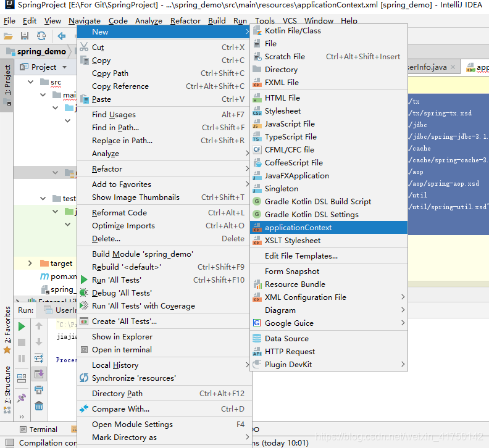Click Run 'All Tests' with Coverage

click(x=164, y=306)
